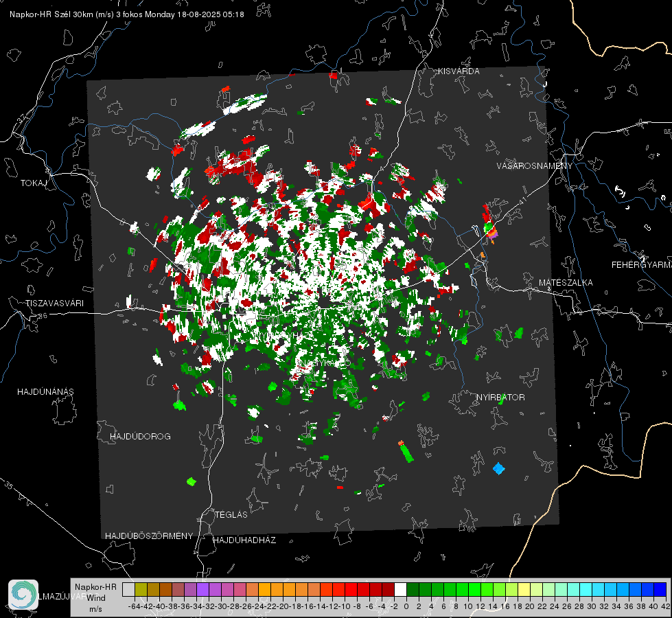Click the pale yellow swatch in the legend
Screen dimensions: 672x618
coord(524,589)
